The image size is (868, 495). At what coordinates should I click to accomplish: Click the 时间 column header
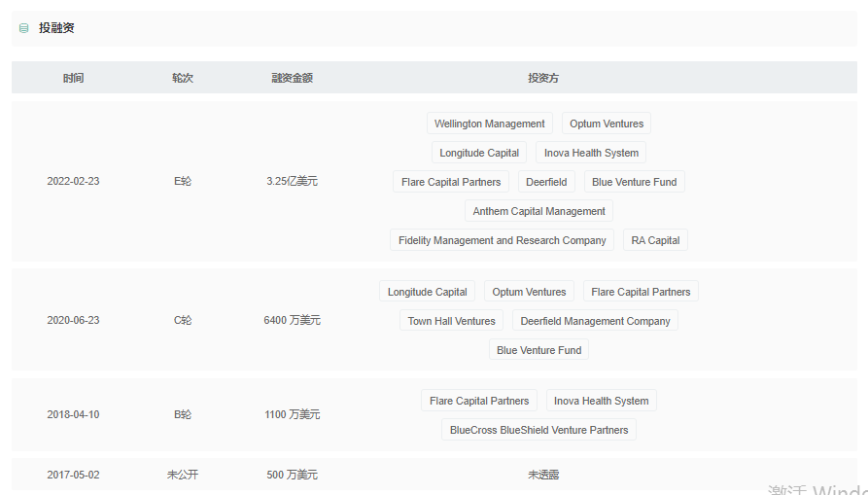tap(73, 78)
